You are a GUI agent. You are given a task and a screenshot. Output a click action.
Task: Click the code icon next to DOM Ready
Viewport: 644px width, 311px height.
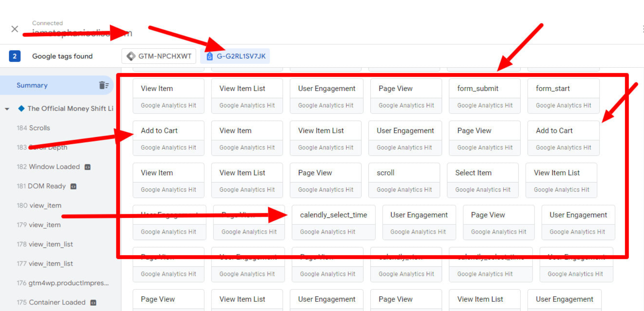tap(73, 186)
